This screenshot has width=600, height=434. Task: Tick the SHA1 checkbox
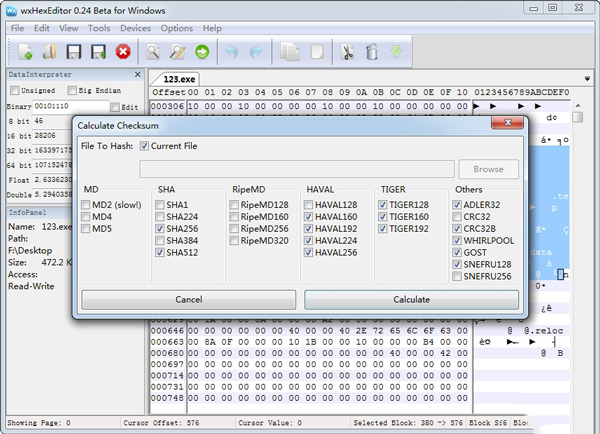point(161,203)
